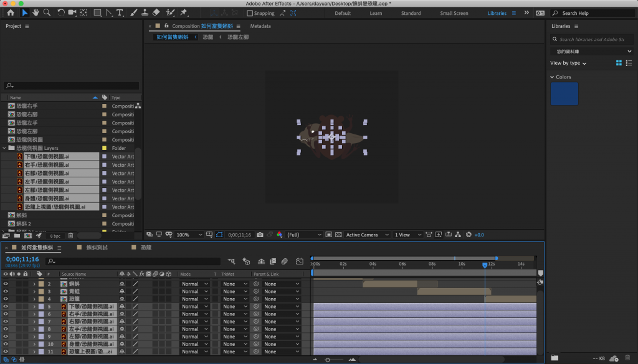Enable Motion Blur icon in timeline header
Viewport: 638px width, 364px height.
tap(284, 261)
